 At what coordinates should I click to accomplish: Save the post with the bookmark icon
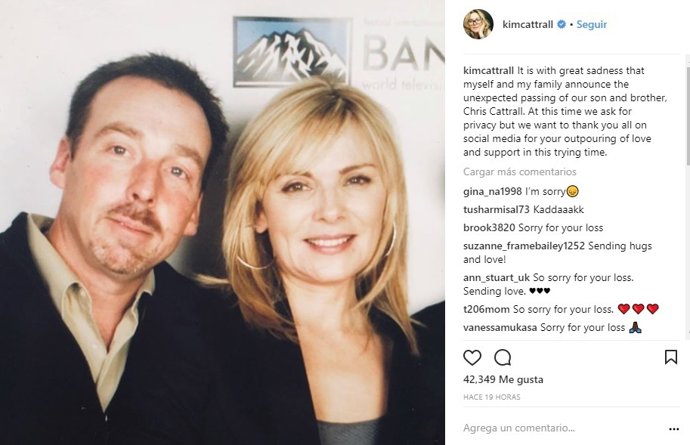tap(670, 357)
